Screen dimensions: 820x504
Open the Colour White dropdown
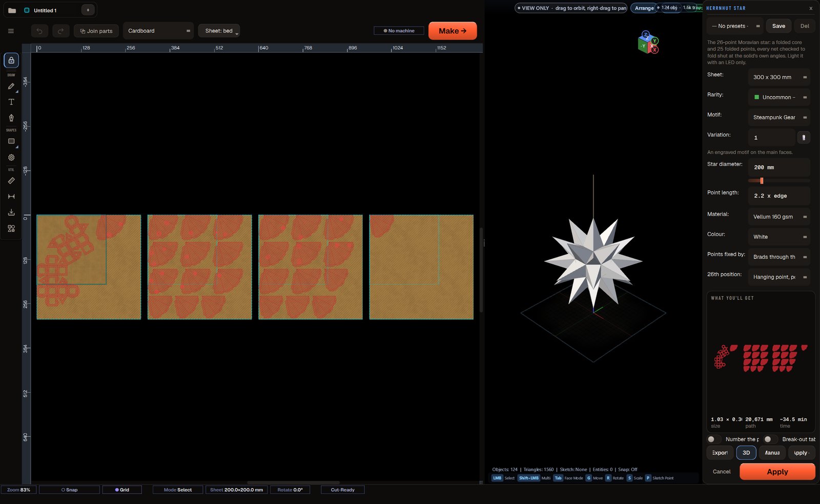point(779,237)
